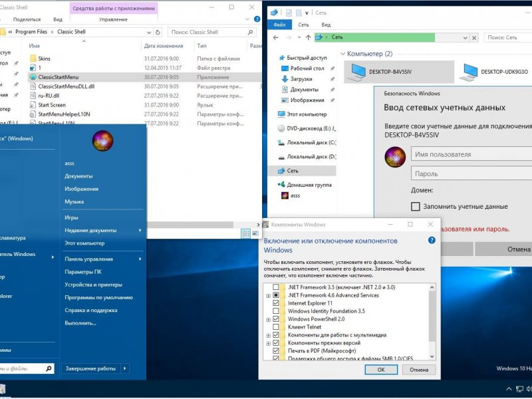Open the arrow next to Завершение работы

pos(125,368)
